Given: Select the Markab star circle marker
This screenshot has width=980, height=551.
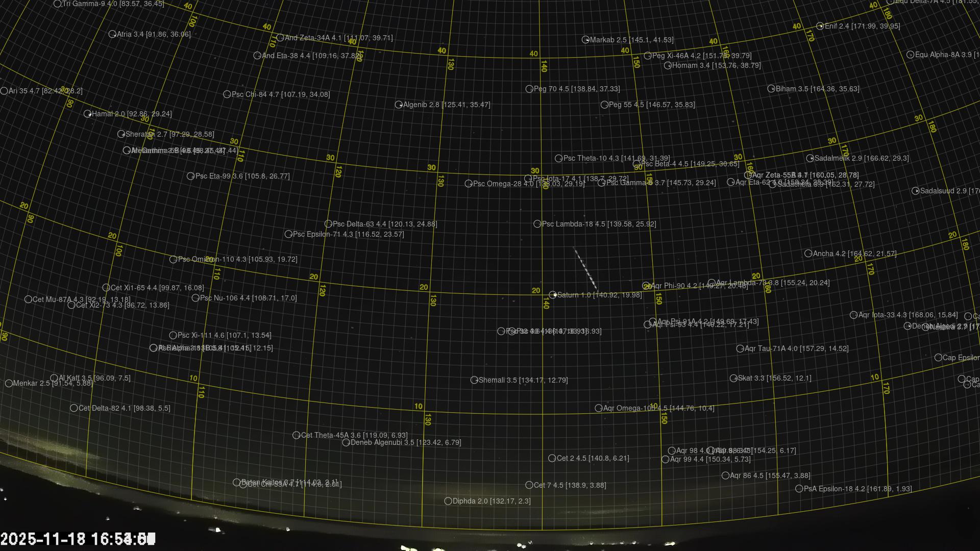Looking at the screenshot, I should 585,40.
